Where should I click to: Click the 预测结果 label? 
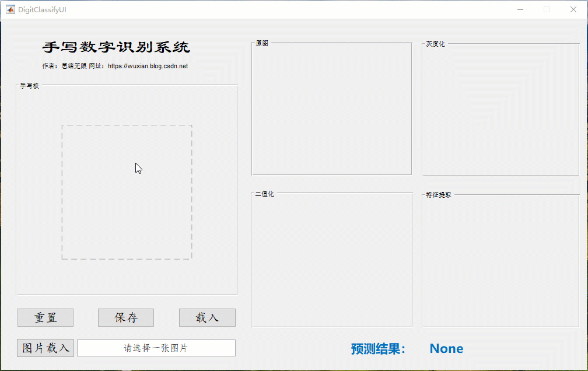point(379,349)
